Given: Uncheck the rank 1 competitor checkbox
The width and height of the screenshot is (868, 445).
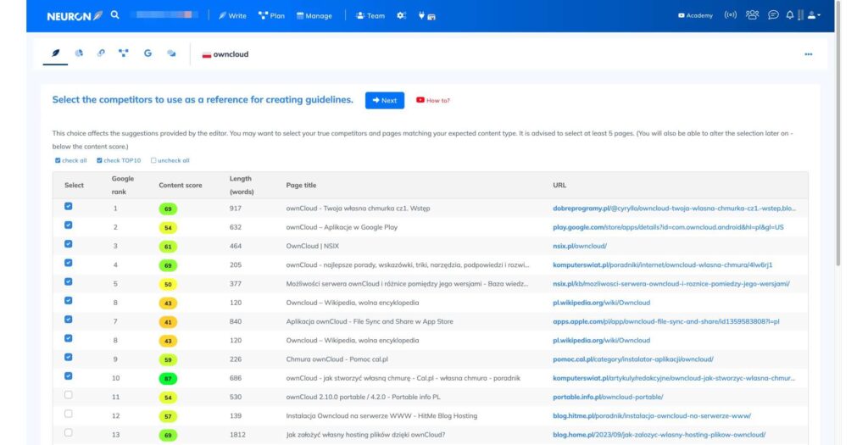Looking at the screenshot, I should point(69,206).
